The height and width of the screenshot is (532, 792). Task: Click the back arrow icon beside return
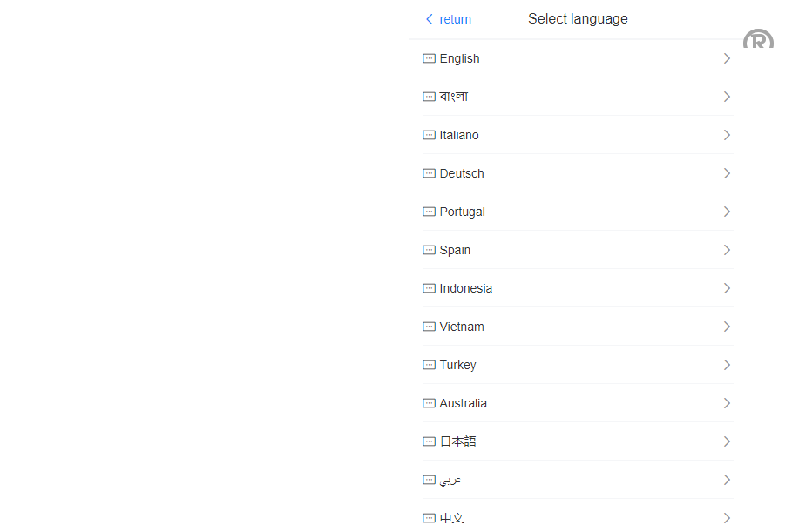coord(429,19)
